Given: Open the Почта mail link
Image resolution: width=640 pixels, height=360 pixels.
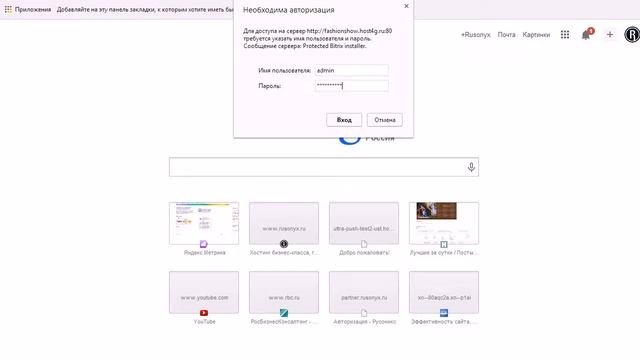Looking at the screenshot, I should tap(506, 35).
